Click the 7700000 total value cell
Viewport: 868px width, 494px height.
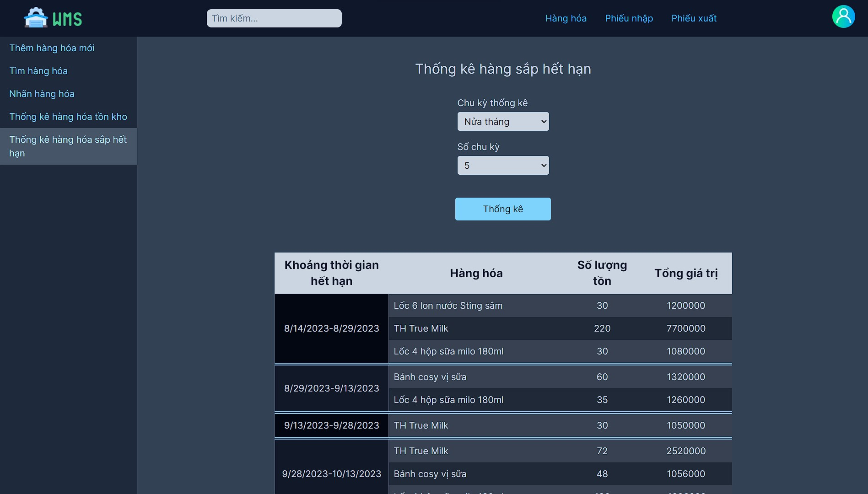pos(686,328)
